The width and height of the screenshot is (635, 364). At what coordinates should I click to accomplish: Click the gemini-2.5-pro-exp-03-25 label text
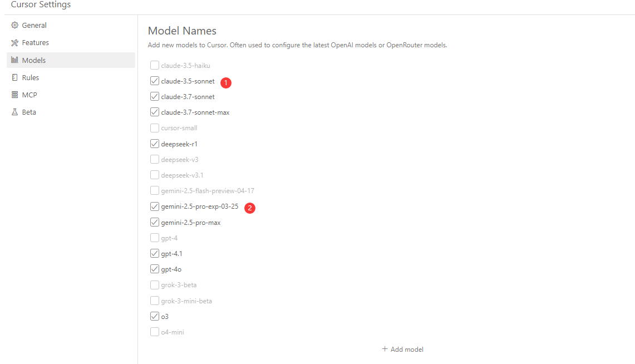pos(200,206)
